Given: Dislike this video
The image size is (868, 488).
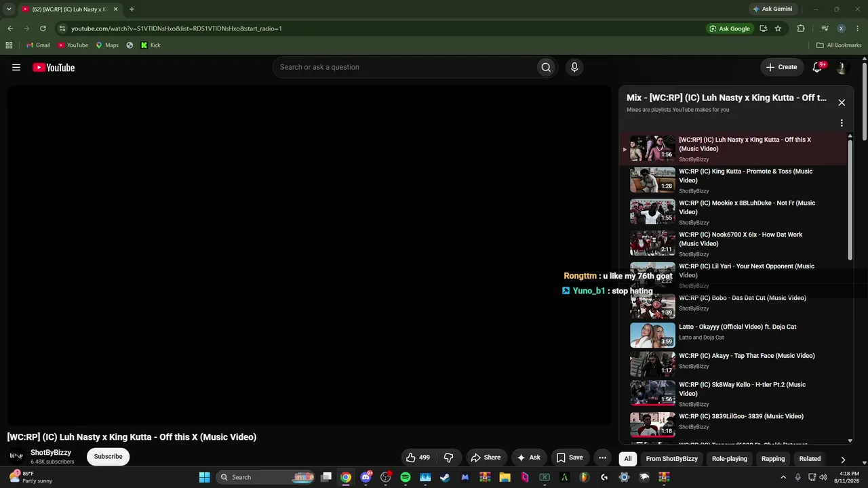Looking at the screenshot, I should [448, 457].
